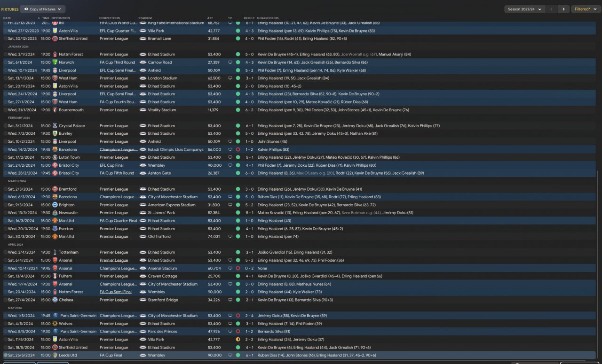Sort fixtures by the Opposition column header
This screenshot has width=602, height=364.
click(61, 18)
